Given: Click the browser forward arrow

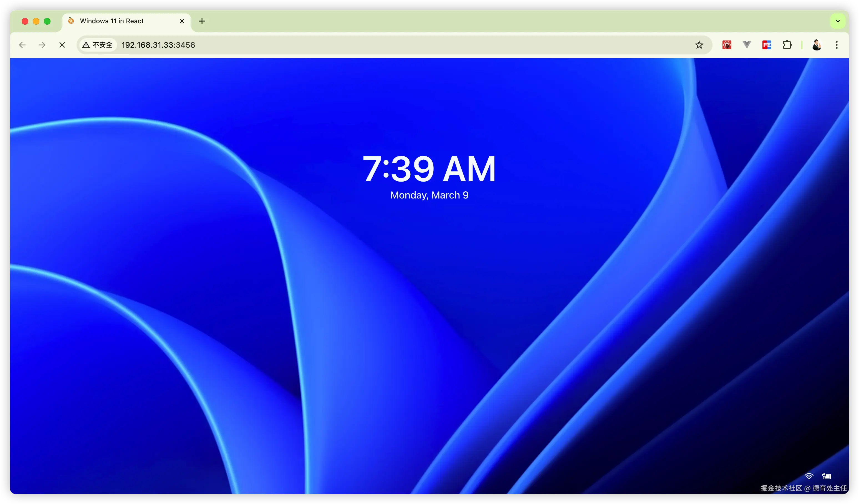Looking at the screenshot, I should point(42,45).
